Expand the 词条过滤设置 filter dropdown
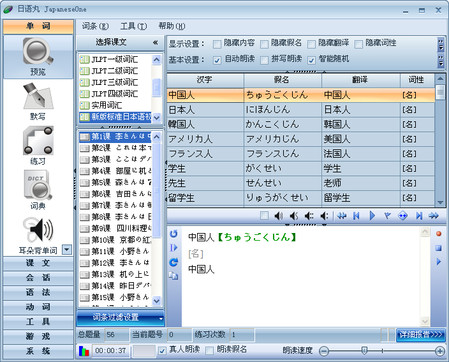The image size is (449, 362). (161, 319)
